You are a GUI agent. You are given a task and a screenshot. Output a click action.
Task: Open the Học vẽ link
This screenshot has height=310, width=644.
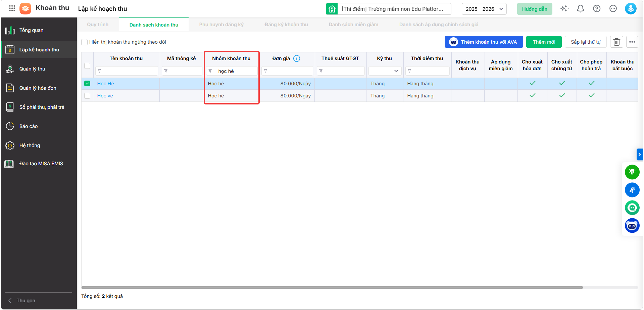(x=105, y=96)
